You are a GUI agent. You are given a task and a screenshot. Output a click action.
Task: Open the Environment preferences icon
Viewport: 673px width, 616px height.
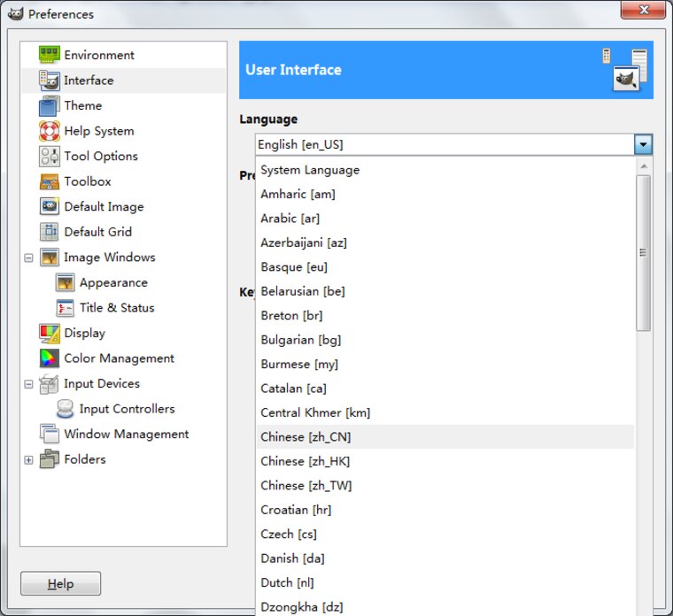tap(50, 55)
